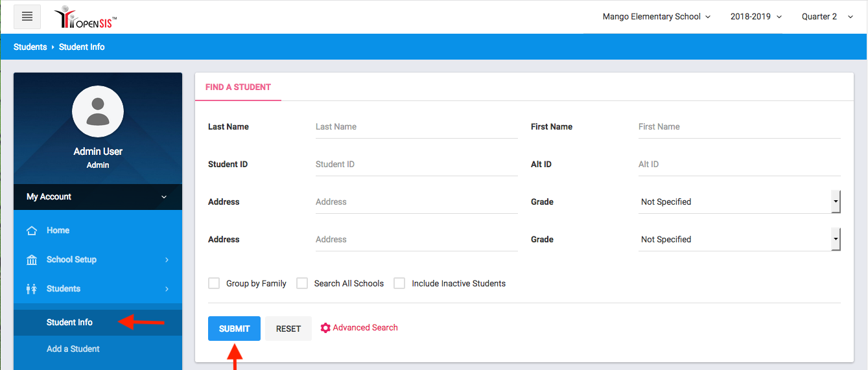868x370 pixels.
Task: Select Student Info in the sidebar
Action: [x=69, y=322]
